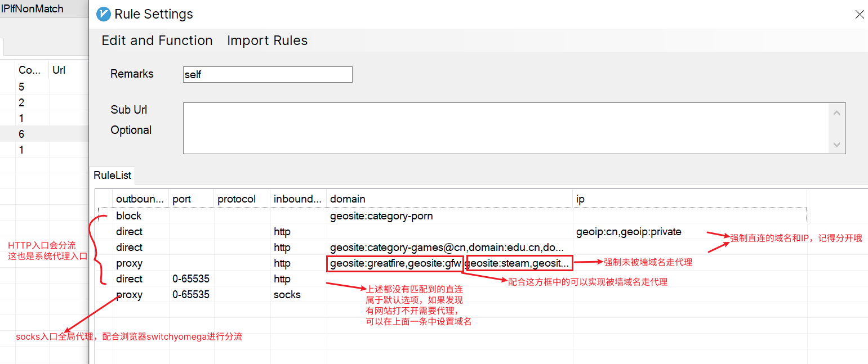Click inside the Sub Url text area
The image size is (868, 364).
click(x=507, y=128)
